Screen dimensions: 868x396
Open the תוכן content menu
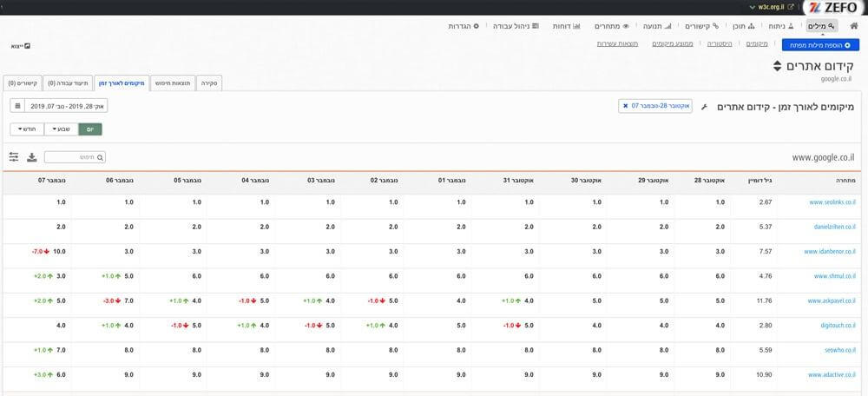[744, 26]
